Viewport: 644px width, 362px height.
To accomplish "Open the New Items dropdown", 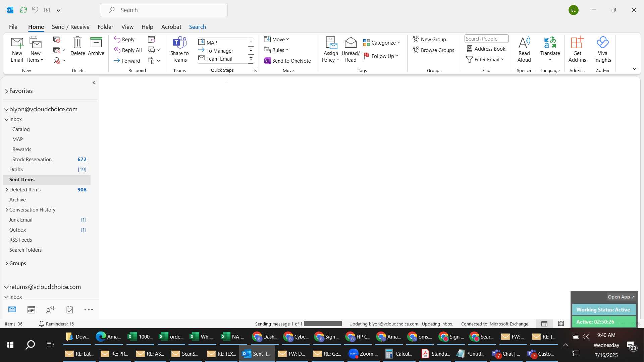I will pos(35,50).
